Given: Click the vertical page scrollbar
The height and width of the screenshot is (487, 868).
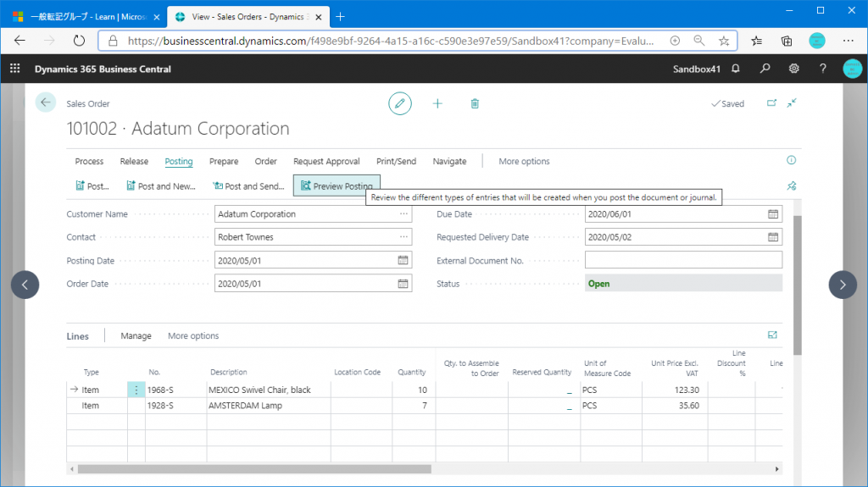Looking at the screenshot, I should (797, 285).
